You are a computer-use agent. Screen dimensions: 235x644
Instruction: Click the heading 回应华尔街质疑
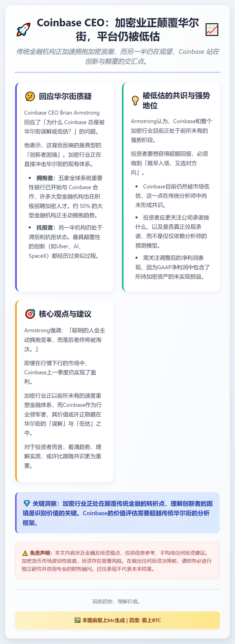click(x=65, y=96)
